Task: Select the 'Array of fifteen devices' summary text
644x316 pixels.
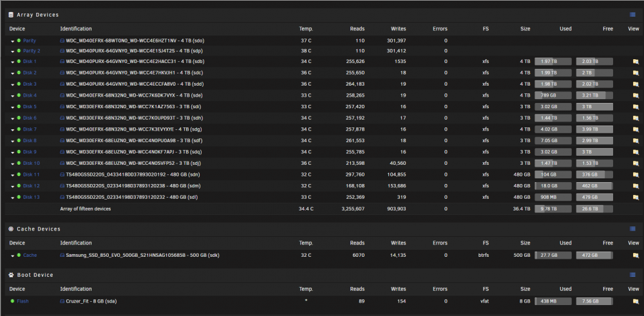Action: coord(86,209)
